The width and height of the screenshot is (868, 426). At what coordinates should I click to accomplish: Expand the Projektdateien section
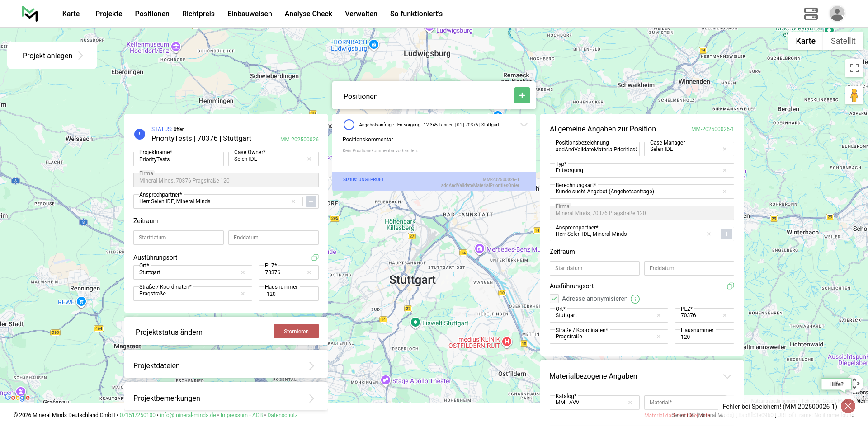(311, 366)
